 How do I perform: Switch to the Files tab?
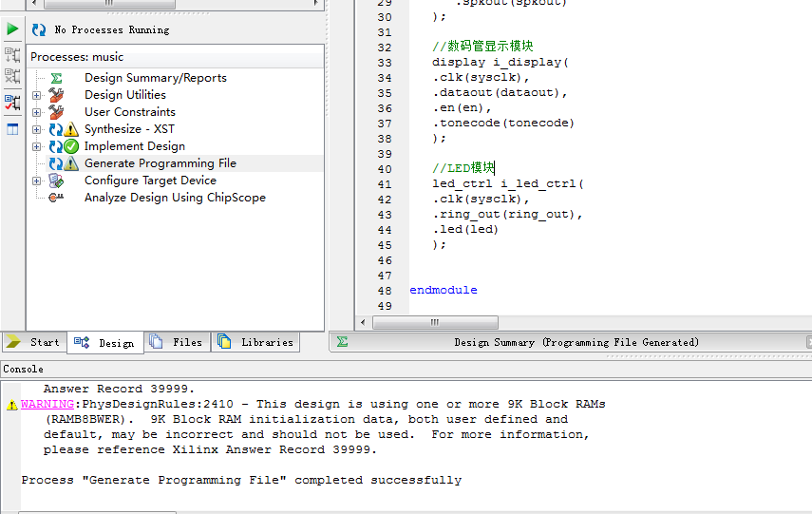[x=177, y=342]
